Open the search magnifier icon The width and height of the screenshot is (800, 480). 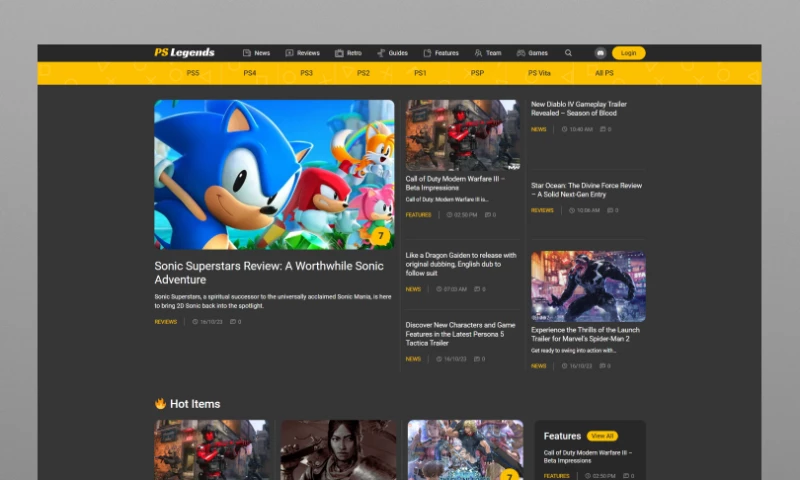(x=569, y=53)
